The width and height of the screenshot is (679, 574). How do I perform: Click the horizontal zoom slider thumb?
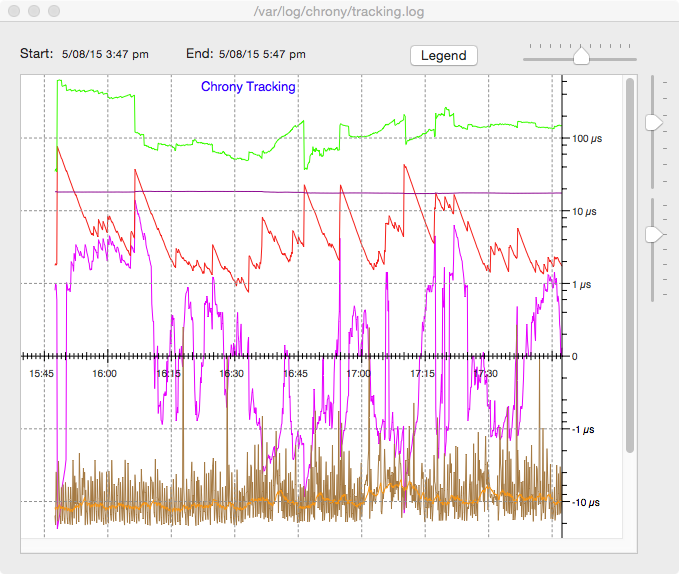click(x=581, y=56)
